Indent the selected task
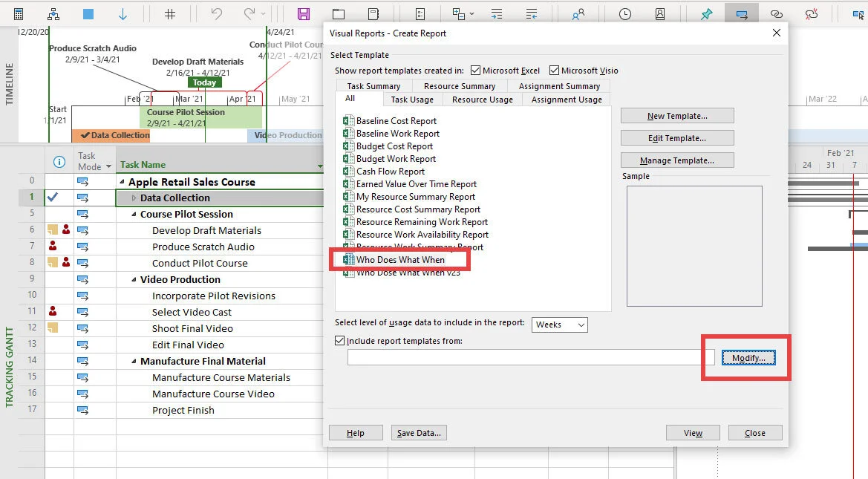 click(x=497, y=14)
